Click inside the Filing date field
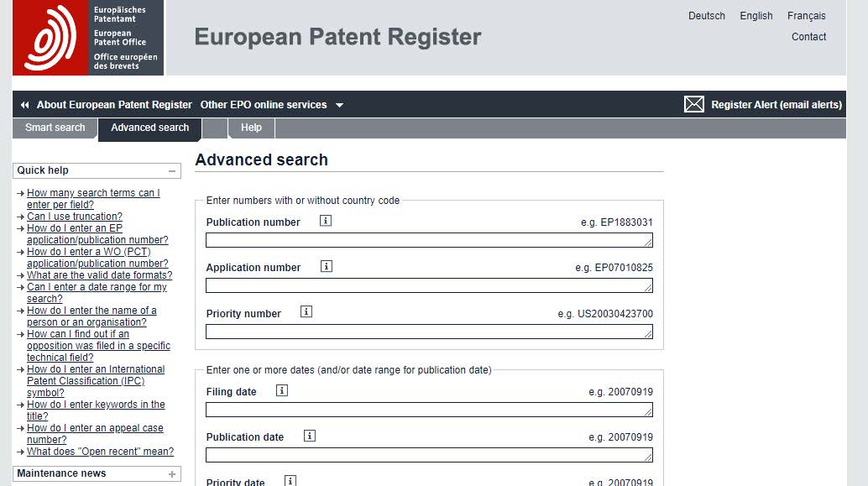The height and width of the screenshot is (486, 868). pyautogui.click(x=428, y=409)
